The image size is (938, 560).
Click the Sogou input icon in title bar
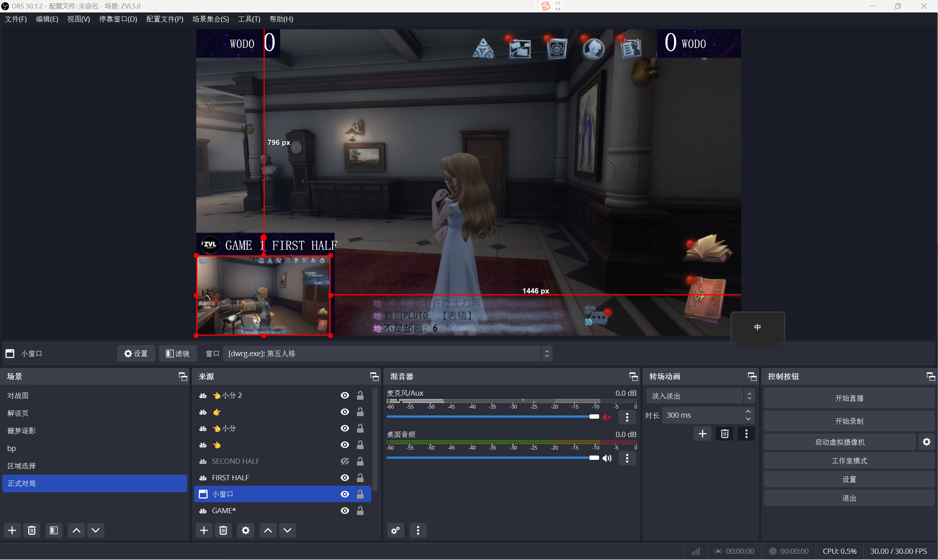coord(546,6)
